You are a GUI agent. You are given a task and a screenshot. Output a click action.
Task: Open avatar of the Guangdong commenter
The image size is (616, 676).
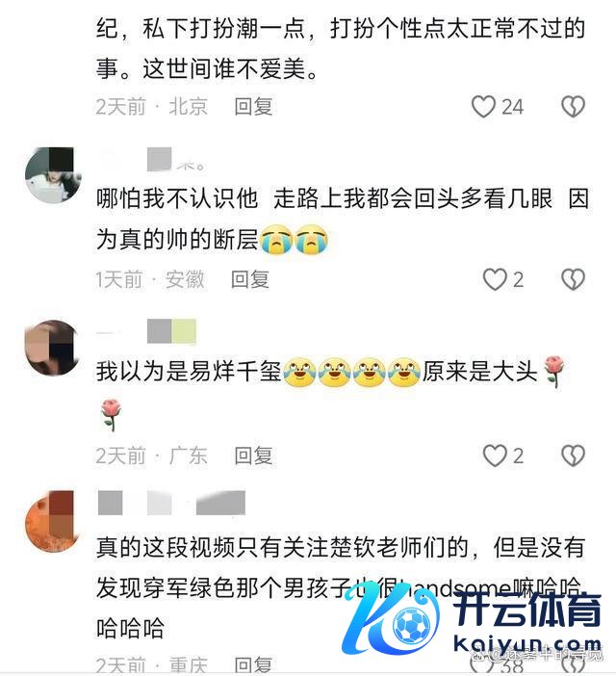(53, 348)
